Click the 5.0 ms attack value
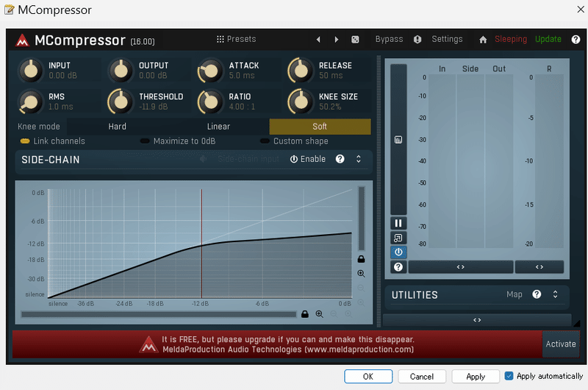Screen dimensions: 588x390 click(242, 76)
